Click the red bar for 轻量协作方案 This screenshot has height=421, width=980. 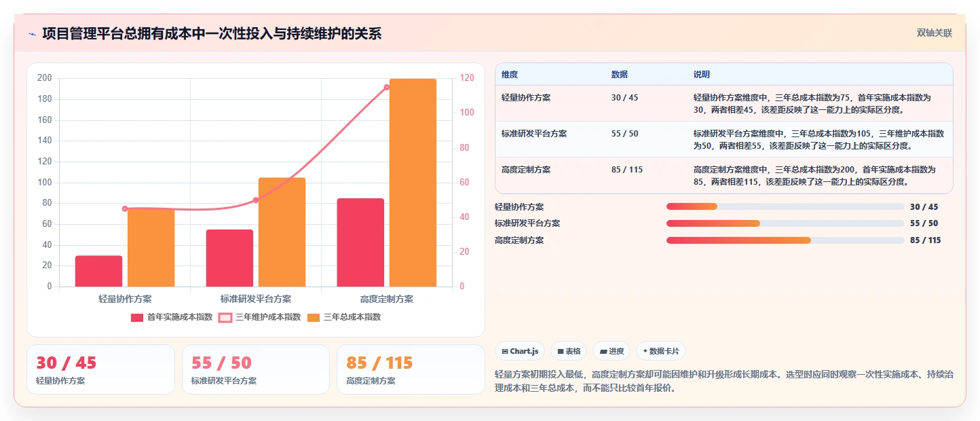[x=98, y=271]
